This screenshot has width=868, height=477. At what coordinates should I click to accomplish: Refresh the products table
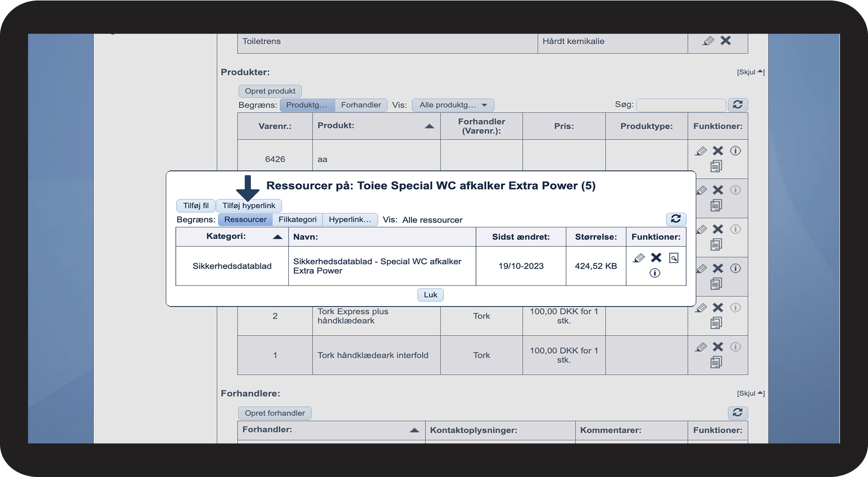[738, 105]
